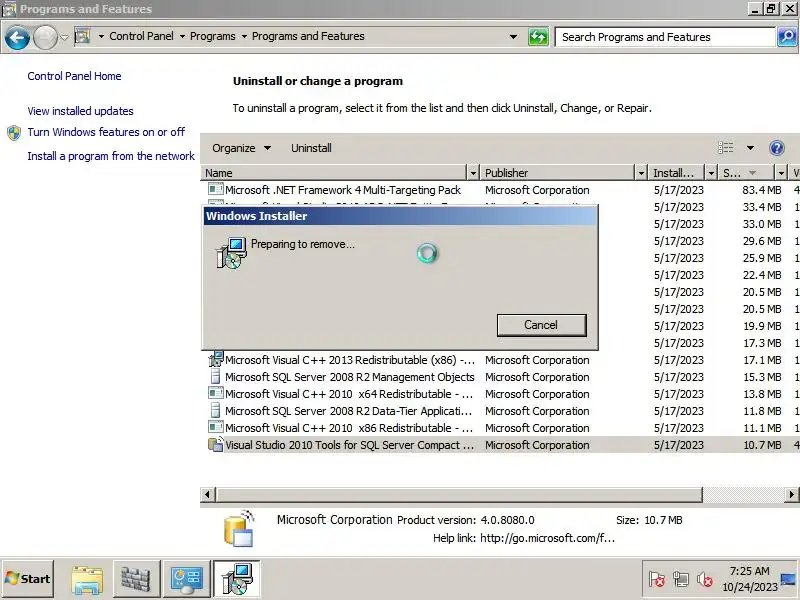
Task: Select Programs and Features breadcrumb
Action: [308, 36]
